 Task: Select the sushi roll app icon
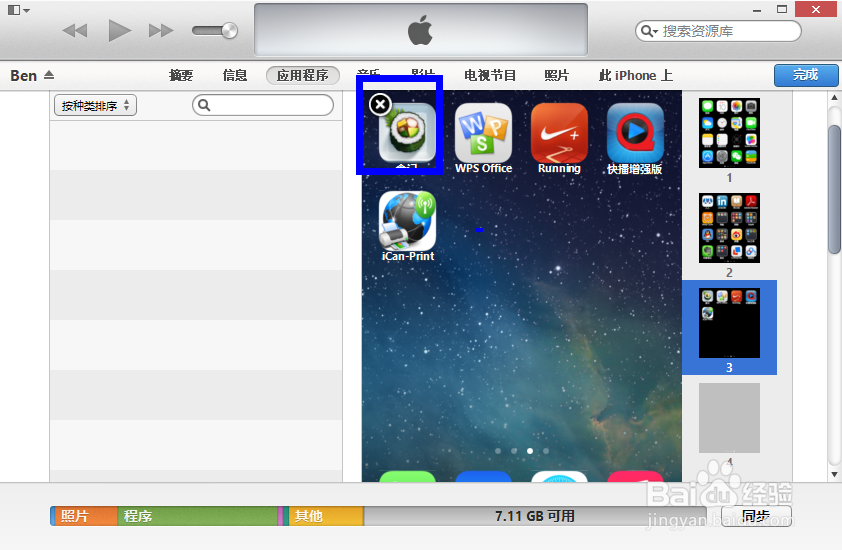pyautogui.click(x=407, y=132)
